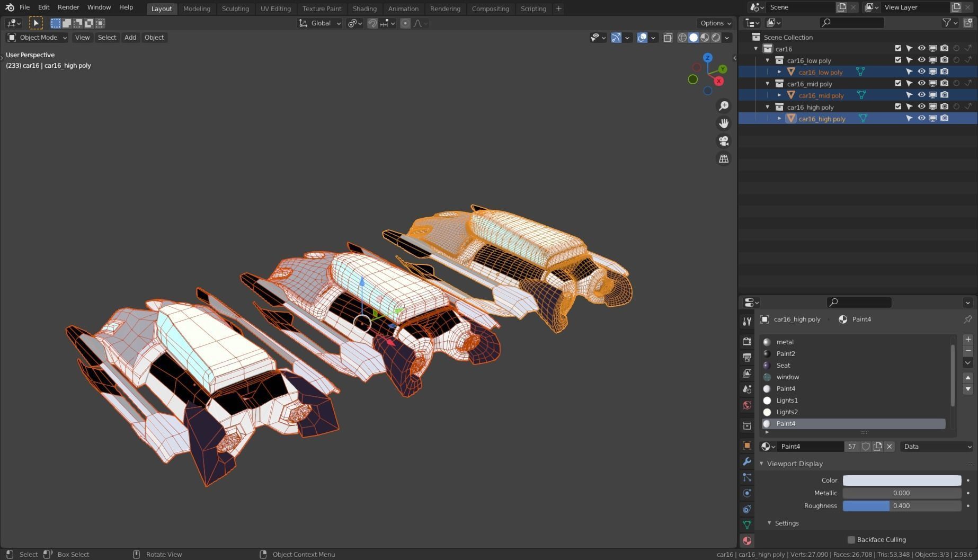Open the Material properties tab
This screenshot has height=560, width=978.
click(747, 541)
